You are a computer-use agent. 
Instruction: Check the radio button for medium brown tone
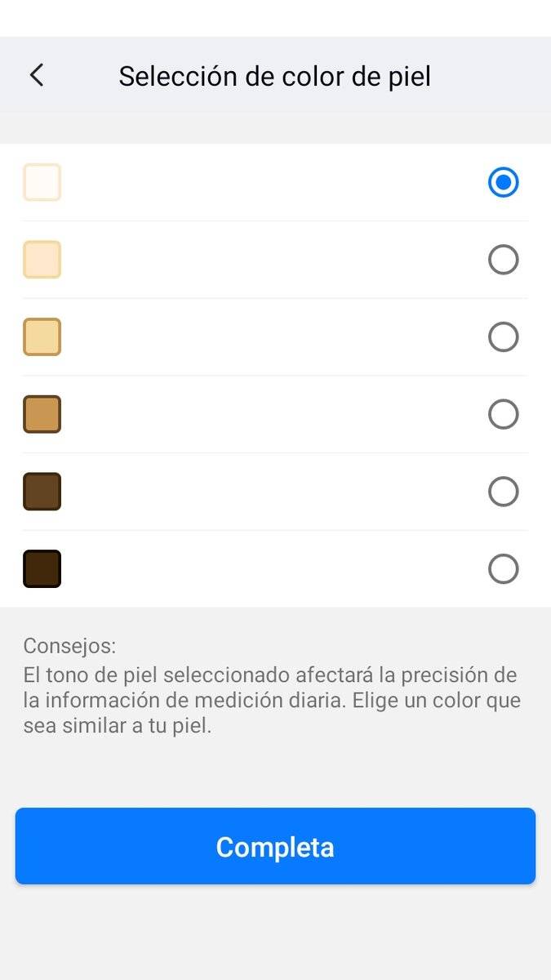coord(503,414)
